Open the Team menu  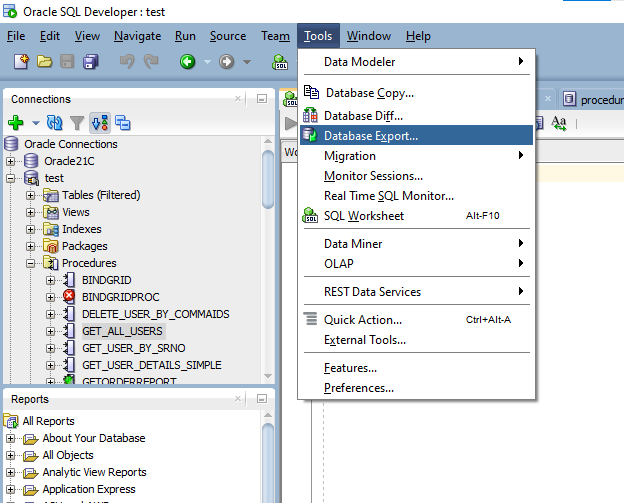275,36
